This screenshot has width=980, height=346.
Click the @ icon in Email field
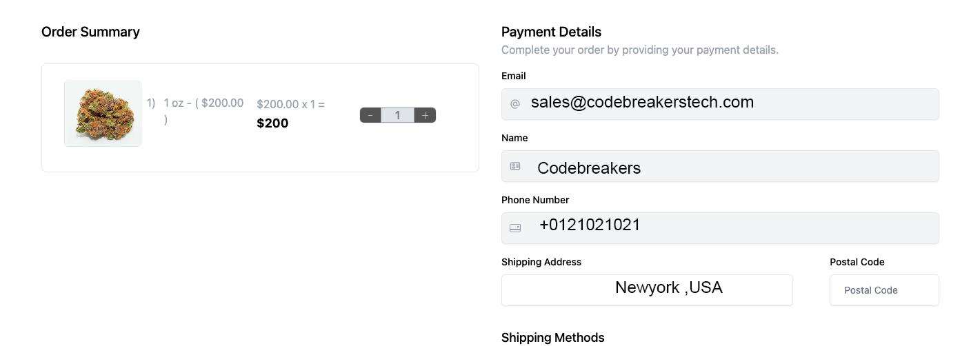[515, 104]
